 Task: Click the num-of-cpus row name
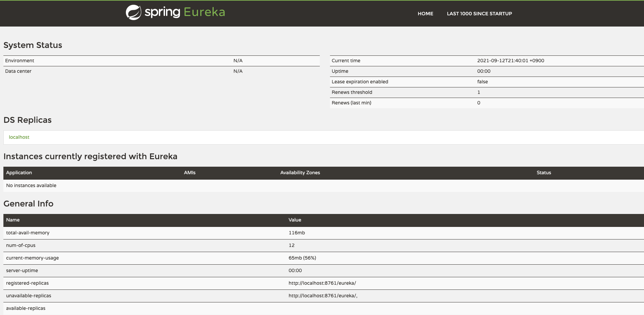click(21, 245)
